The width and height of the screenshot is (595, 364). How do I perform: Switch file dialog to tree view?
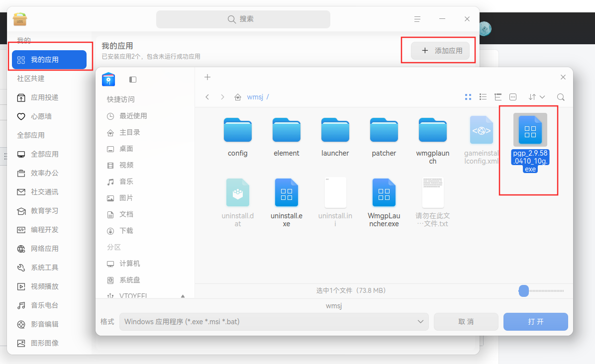coord(498,97)
